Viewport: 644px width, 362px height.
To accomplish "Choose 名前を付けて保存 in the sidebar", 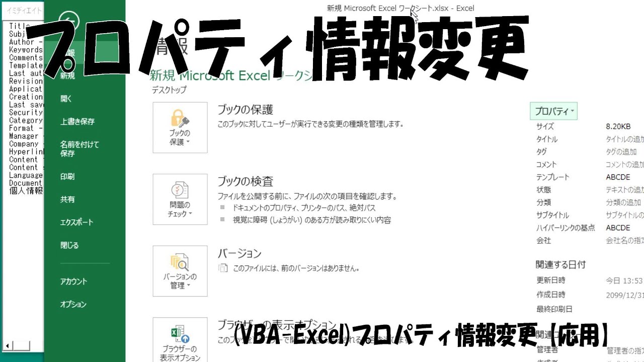I will (79, 149).
